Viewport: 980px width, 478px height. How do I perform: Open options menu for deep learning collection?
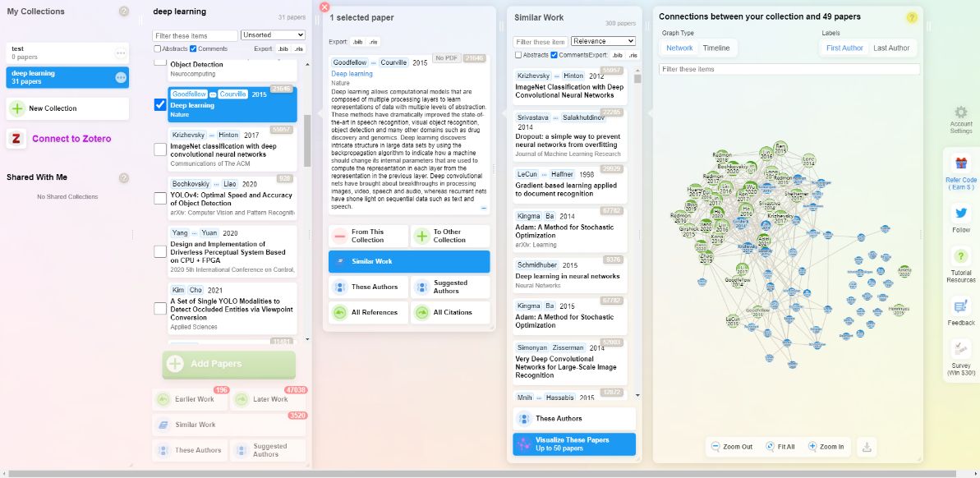[x=122, y=77]
